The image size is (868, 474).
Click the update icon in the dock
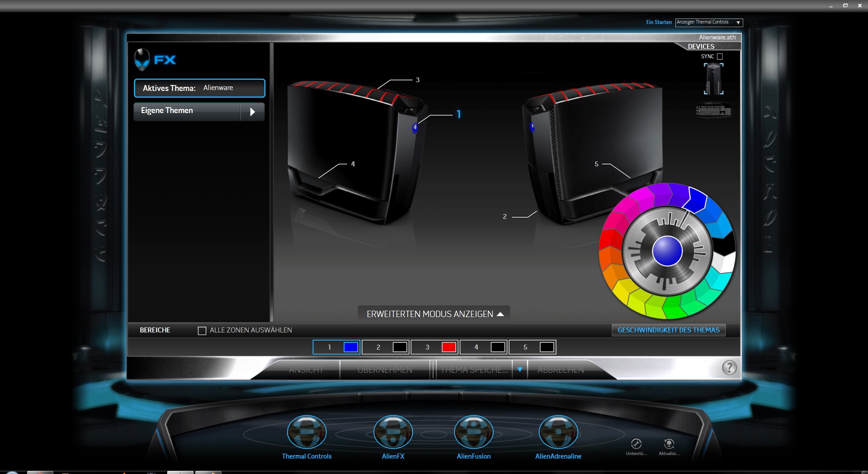pos(669,444)
